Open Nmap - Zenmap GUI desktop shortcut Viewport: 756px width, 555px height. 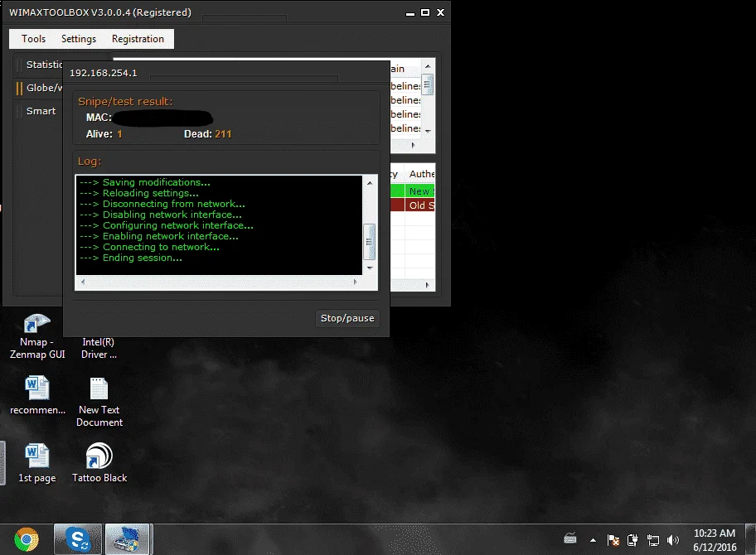[37, 336]
